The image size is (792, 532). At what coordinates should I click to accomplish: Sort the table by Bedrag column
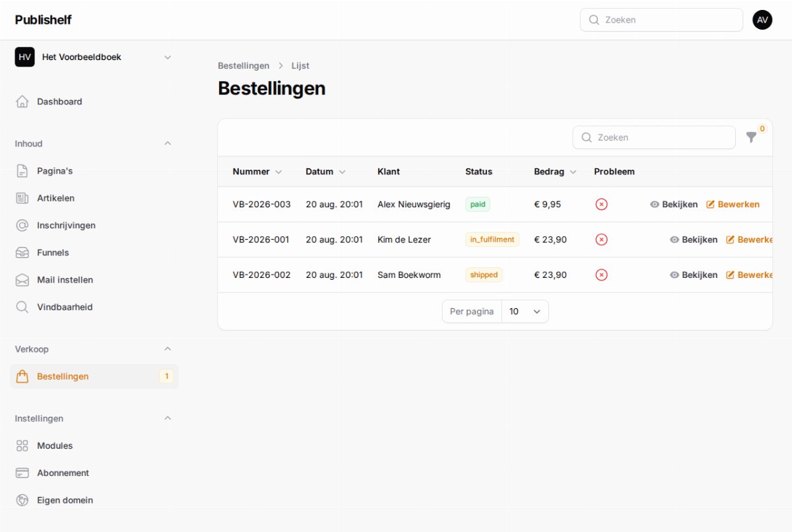555,172
